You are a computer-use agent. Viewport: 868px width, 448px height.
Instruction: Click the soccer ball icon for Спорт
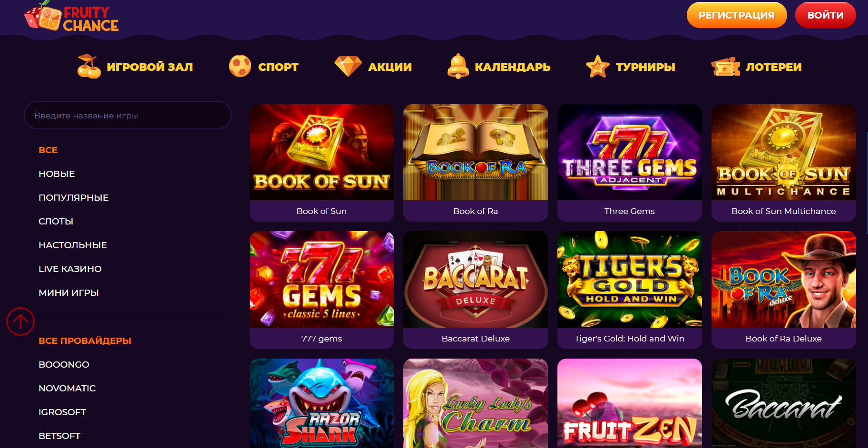(x=240, y=66)
